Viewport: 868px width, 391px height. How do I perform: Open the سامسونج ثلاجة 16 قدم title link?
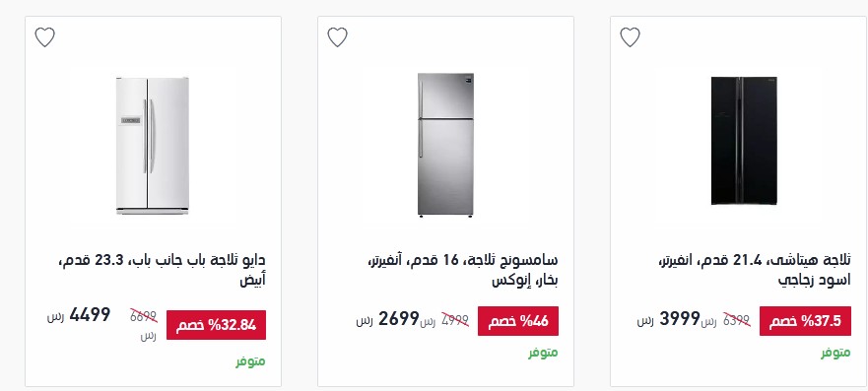(463, 270)
